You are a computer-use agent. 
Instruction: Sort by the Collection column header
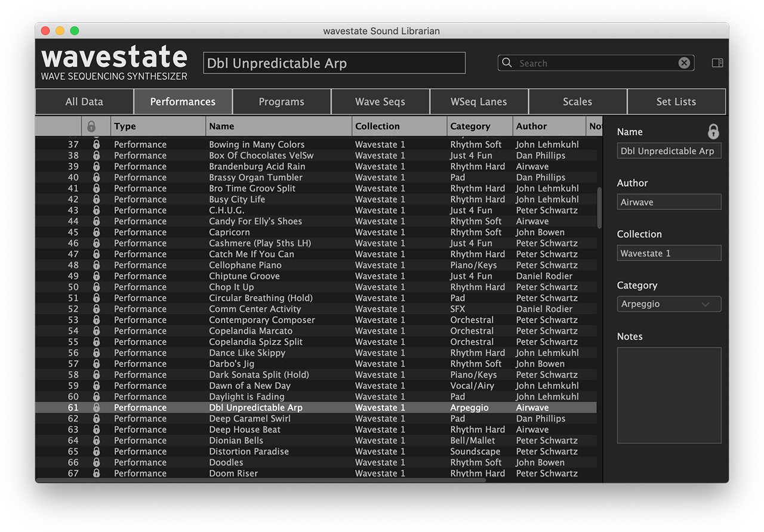coord(399,126)
